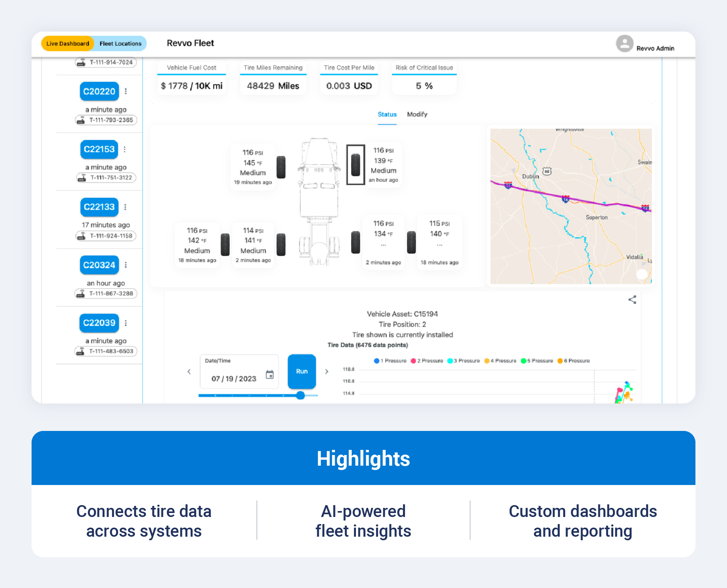This screenshot has width=727, height=588.
Task: Click Dublin on the map
Action: tap(530, 176)
